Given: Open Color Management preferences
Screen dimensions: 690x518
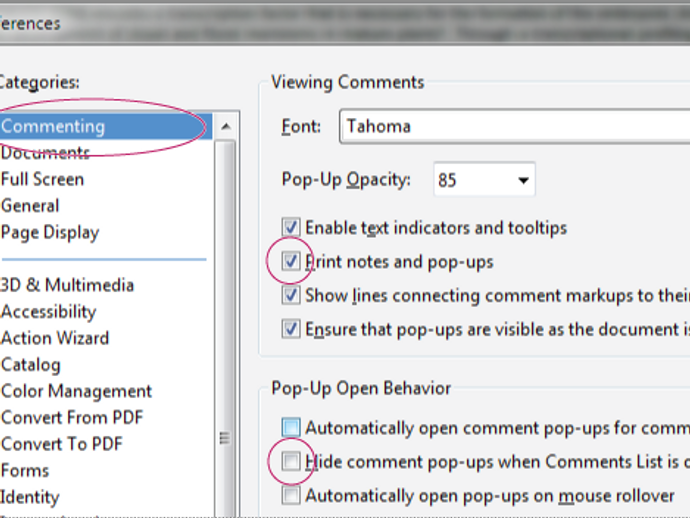Looking at the screenshot, I should click(x=76, y=391).
